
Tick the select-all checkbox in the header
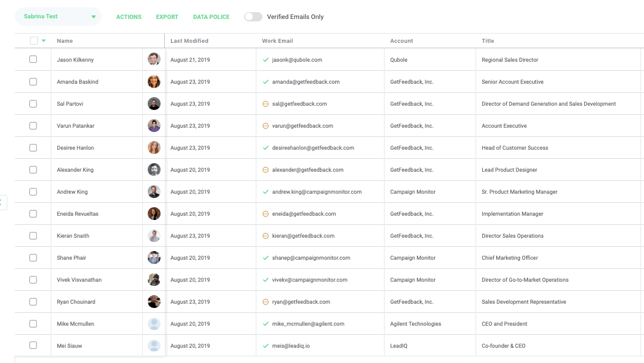pyautogui.click(x=34, y=41)
